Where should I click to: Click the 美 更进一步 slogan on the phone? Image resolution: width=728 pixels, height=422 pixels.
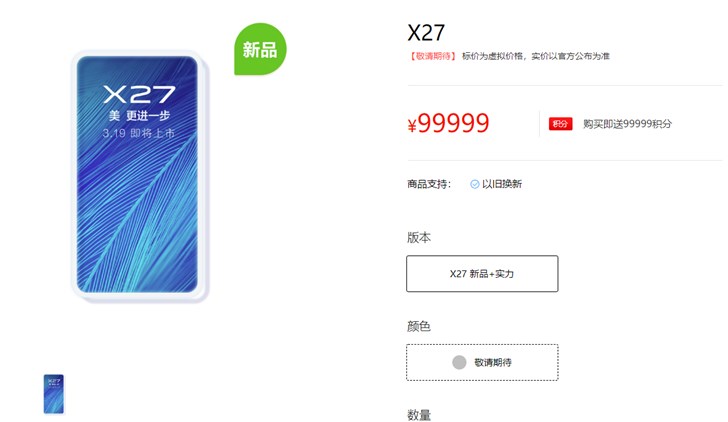pos(139,116)
